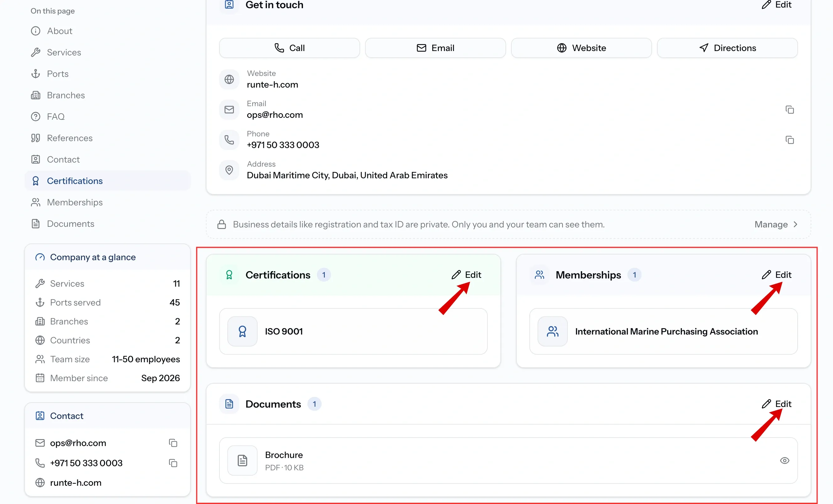Screen dimensions: 833x504
Task: Click the ISO 9001 certification badge icon
Action: pyautogui.click(x=242, y=331)
